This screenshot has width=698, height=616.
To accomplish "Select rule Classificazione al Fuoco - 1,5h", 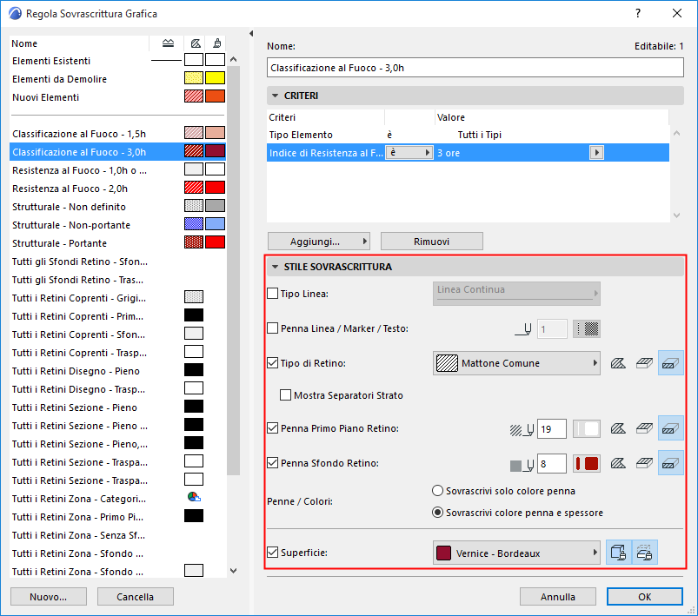I will (x=117, y=134).
